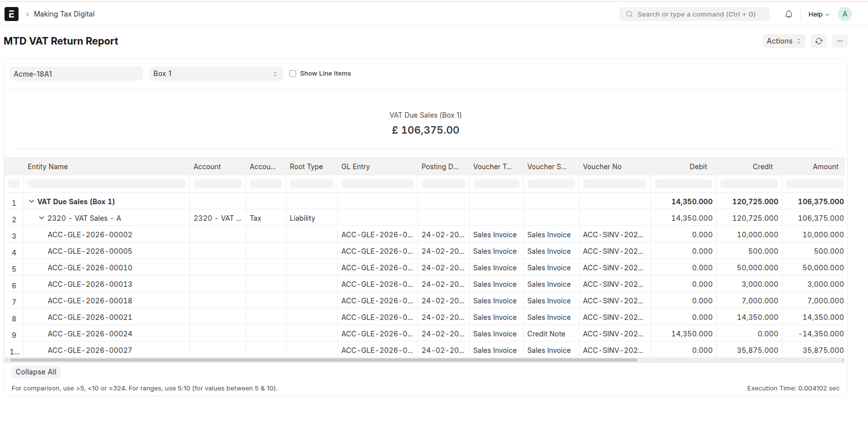This screenshot has height=422, width=868.
Task: Collapse the VAT Due Sales (Box 1) row
Action: tap(32, 201)
